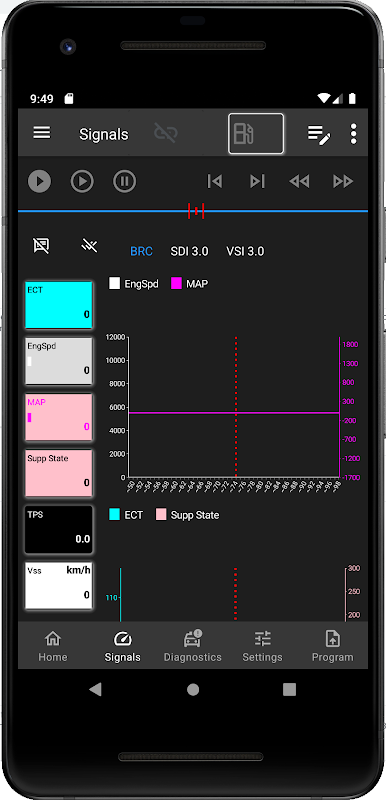The width and height of the screenshot is (386, 800).
Task: Tap the Android home circle button
Action: pyautogui.click(x=193, y=690)
